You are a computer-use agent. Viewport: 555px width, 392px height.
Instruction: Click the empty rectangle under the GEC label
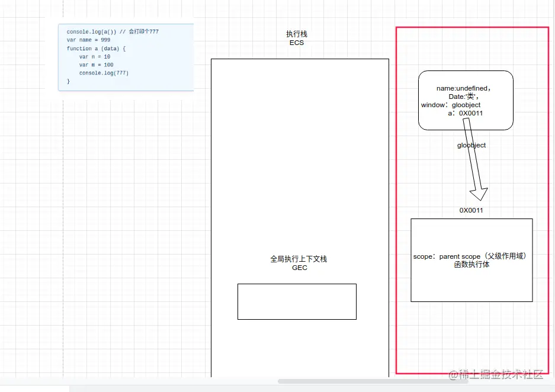(x=297, y=301)
